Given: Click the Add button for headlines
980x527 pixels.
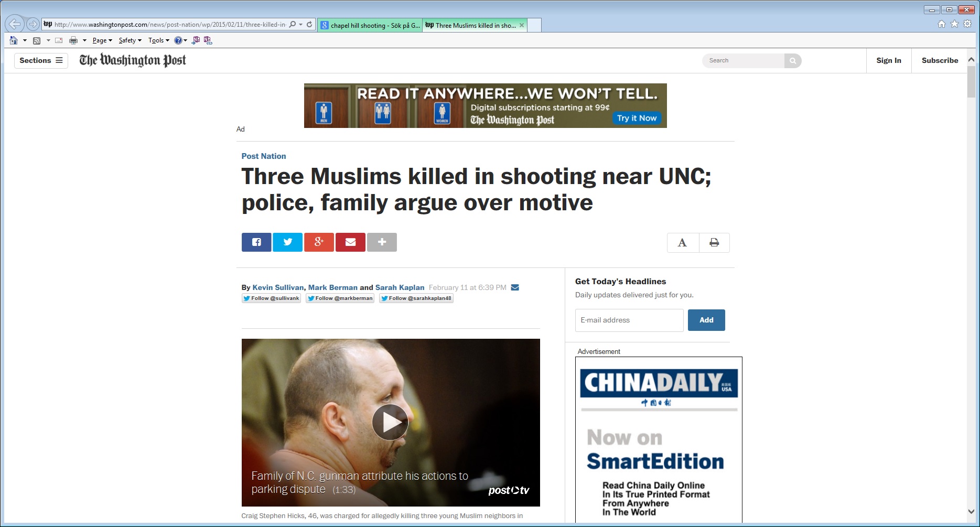Looking at the screenshot, I should pyautogui.click(x=706, y=320).
